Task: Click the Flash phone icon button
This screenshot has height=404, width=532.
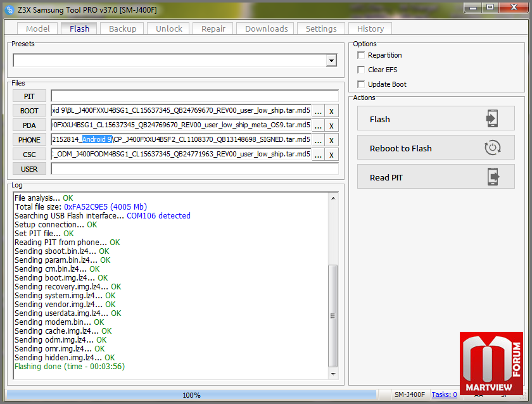Action: [x=492, y=119]
